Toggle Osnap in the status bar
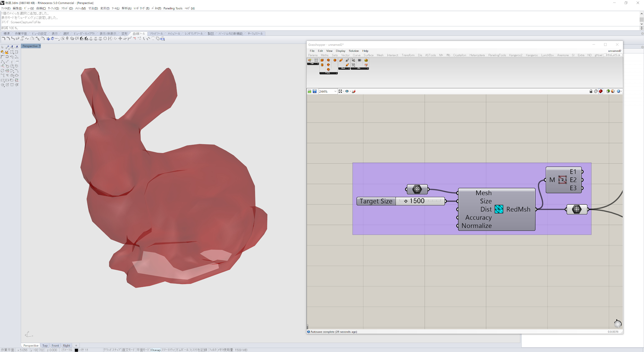The height and width of the screenshot is (352, 644). [x=155, y=350]
